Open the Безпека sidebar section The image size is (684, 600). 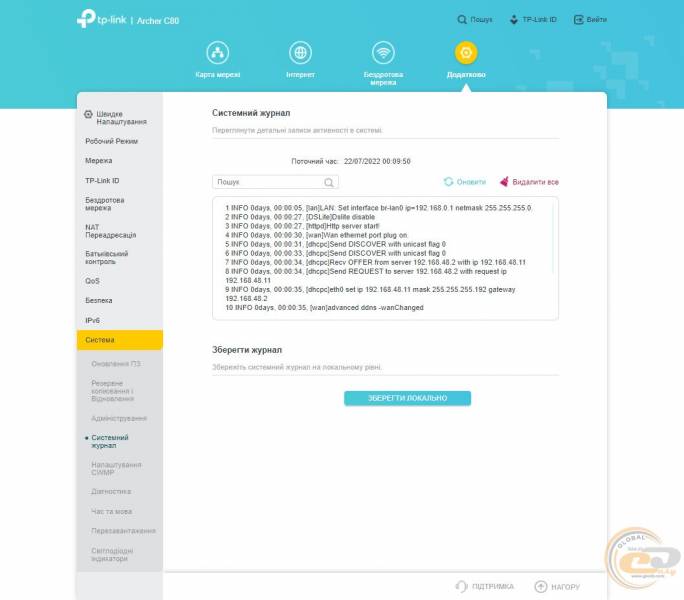click(x=99, y=301)
